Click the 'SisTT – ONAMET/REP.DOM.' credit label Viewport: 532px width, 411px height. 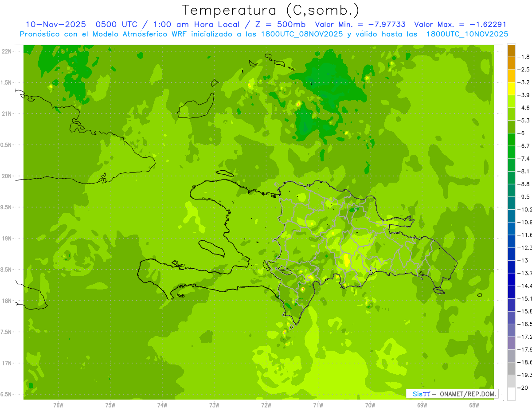point(452,394)
